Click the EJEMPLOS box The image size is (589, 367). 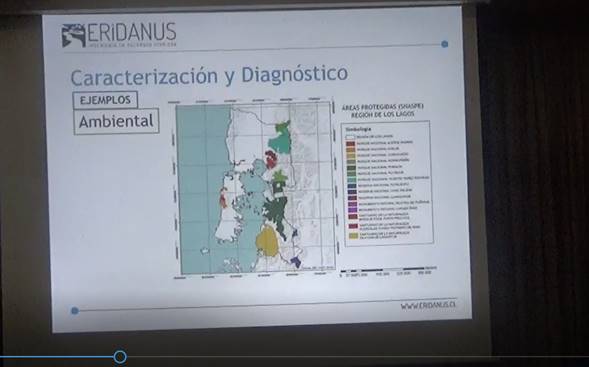click(106, 100)
